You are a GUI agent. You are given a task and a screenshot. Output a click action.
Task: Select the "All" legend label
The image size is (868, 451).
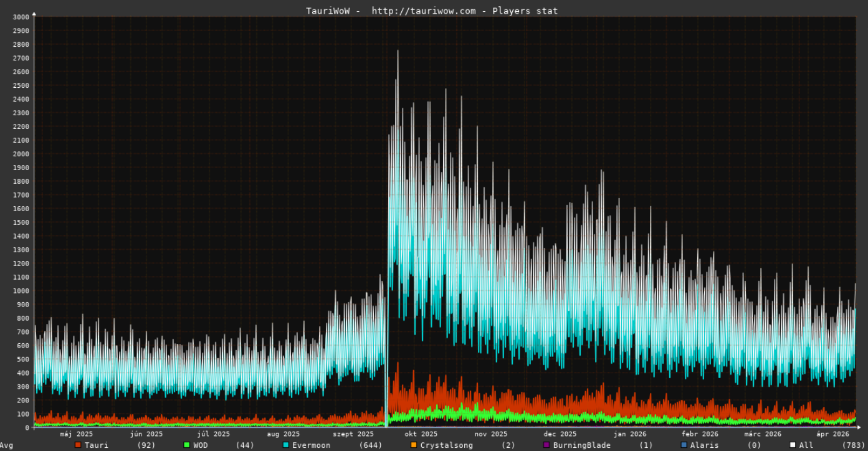point(806,445)
